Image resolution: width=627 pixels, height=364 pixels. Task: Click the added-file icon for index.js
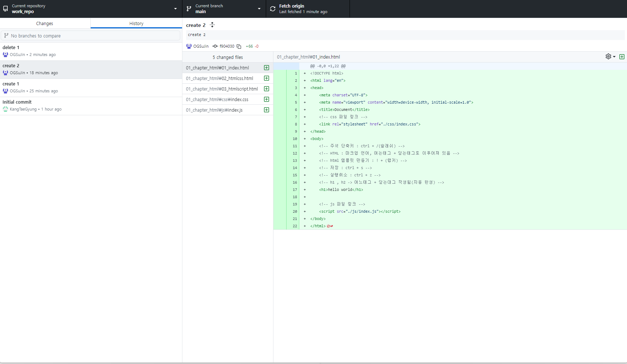(x=267, y=110)
